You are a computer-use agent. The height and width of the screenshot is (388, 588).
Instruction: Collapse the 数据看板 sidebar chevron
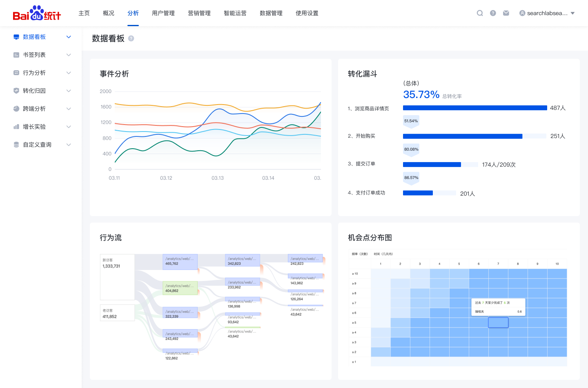tap(69, 37)
